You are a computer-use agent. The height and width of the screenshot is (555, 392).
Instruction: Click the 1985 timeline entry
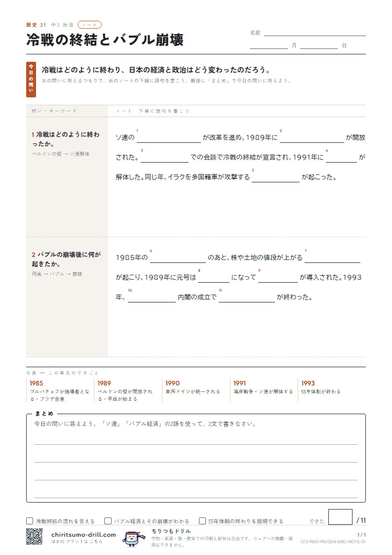(59, 391)
